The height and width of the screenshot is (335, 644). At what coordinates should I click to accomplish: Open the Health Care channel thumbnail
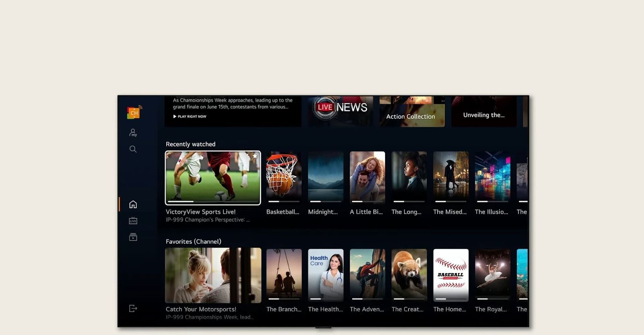(326, 275)
